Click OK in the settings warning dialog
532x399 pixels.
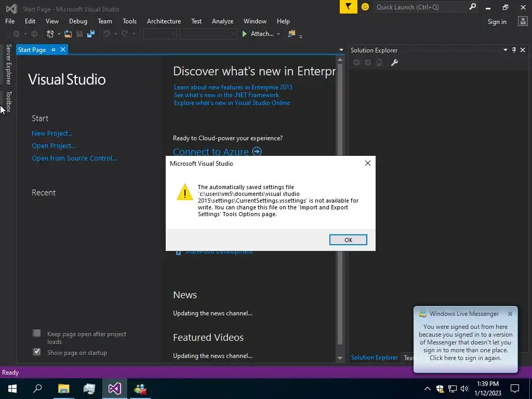348,240
